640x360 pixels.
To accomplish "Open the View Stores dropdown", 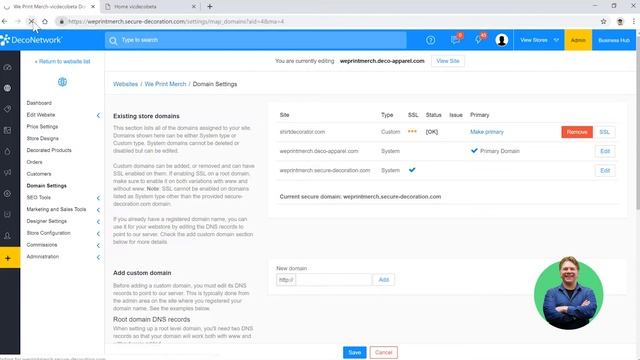I will [539, 40].
